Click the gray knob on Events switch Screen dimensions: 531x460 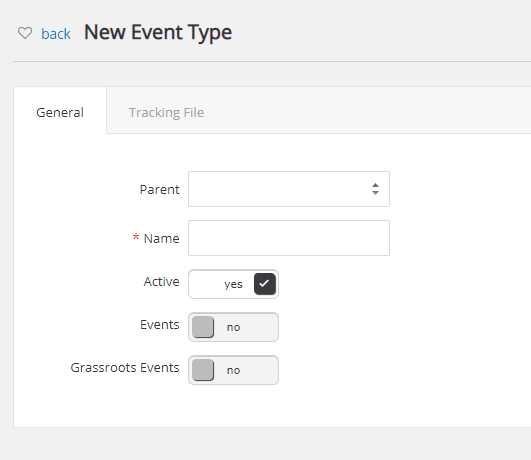[203, 327]
